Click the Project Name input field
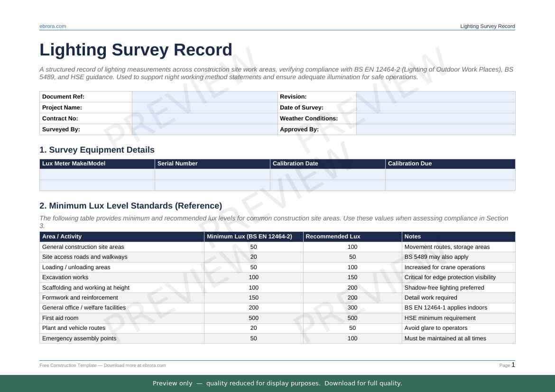The width and height of the screenshot is (555, 392). click(x=204, y=108)
